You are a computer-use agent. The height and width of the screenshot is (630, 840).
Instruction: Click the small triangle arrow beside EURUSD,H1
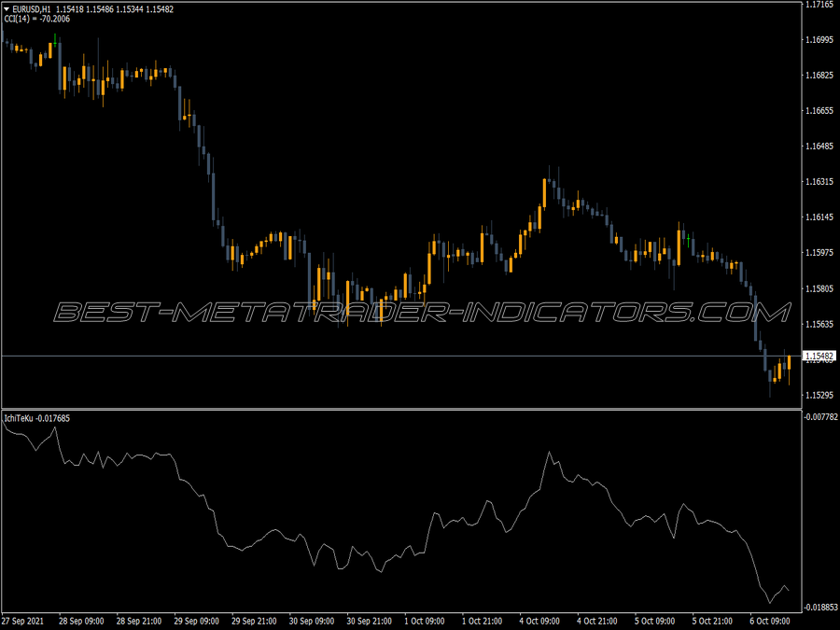(7, 9)
